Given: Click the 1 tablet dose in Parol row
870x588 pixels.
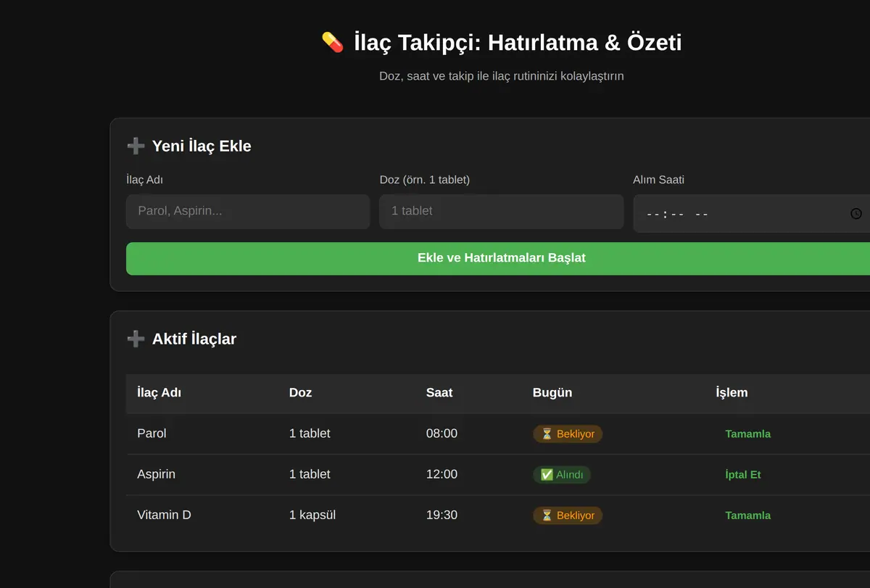Looking at the screenshot, I should click(x=310, y=434).
